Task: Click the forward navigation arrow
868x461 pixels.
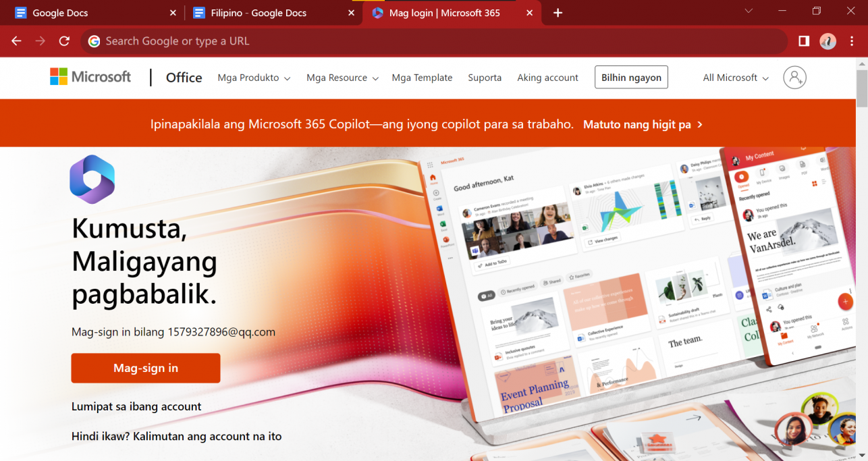Action: (40, 41)
